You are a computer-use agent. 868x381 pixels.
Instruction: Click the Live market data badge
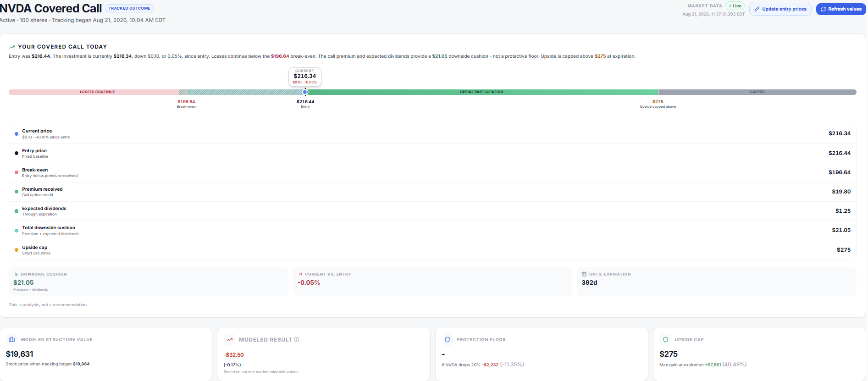pos(735,6)
